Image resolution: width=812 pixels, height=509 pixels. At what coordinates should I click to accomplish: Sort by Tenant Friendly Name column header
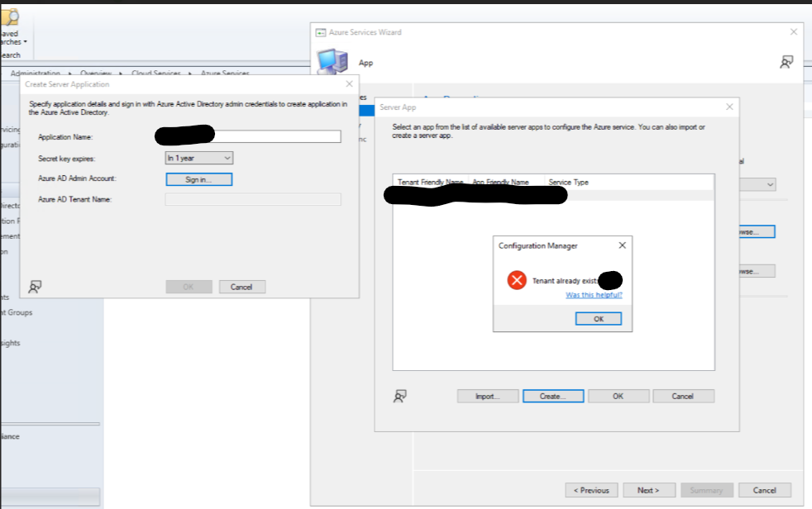tap(430, 182)
